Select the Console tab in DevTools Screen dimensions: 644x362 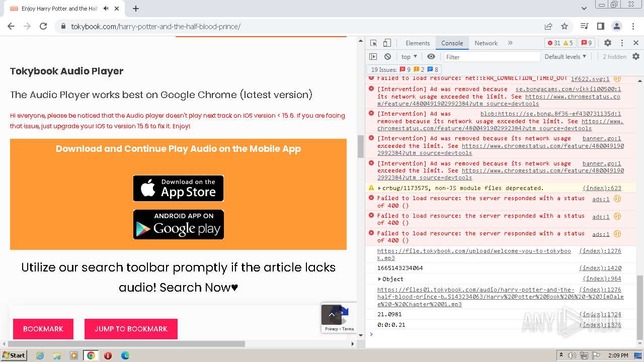click(x=452, y=43)
